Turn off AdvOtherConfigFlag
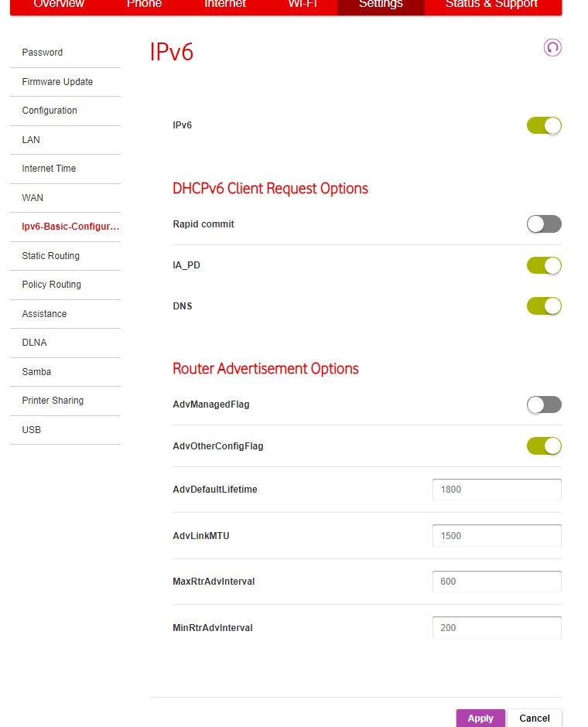Image resolution: width=588 pixels, height=727 pixels. [544, 445]
